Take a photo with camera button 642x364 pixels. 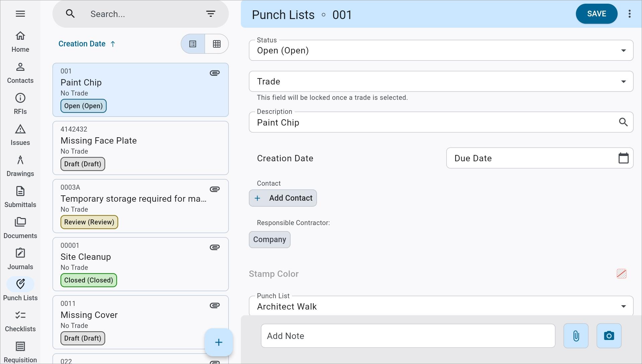tap(609, 336)
